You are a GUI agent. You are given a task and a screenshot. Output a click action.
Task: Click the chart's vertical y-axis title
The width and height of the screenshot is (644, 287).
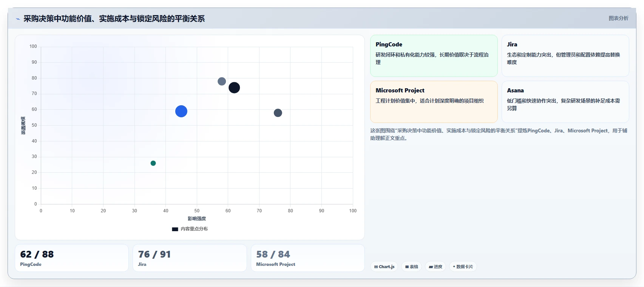23,126
